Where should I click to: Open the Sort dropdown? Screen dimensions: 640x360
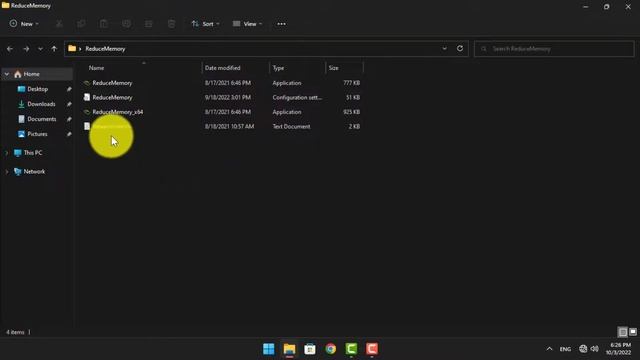tap(205, 24)
